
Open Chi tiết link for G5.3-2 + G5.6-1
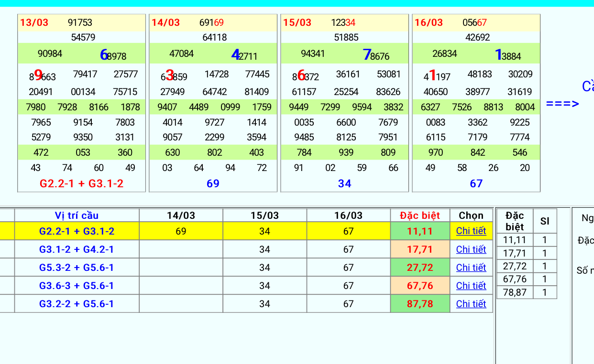pos(471,268)
